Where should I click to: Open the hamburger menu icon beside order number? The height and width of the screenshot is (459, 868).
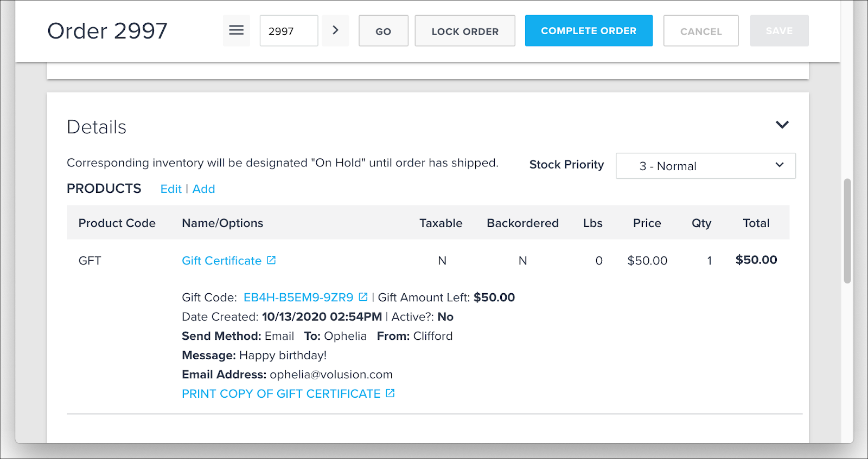coord(236,30)
